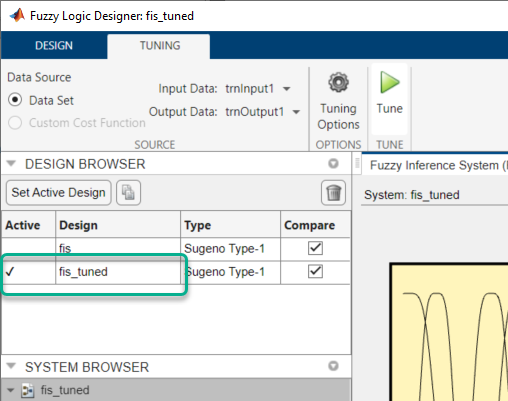Screen dimensions: 508x401
Task: Select the fis_tuned design row
Action: 176,272
